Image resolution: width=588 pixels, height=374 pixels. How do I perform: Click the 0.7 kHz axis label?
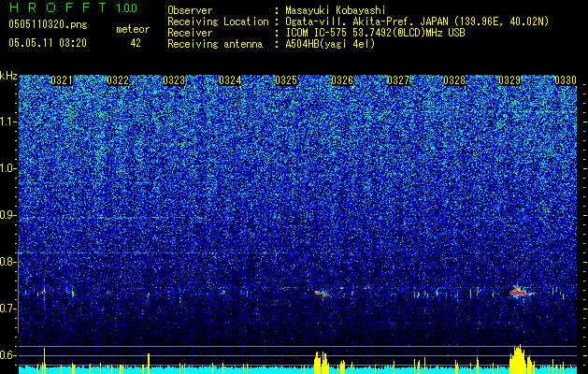(8, 309)
